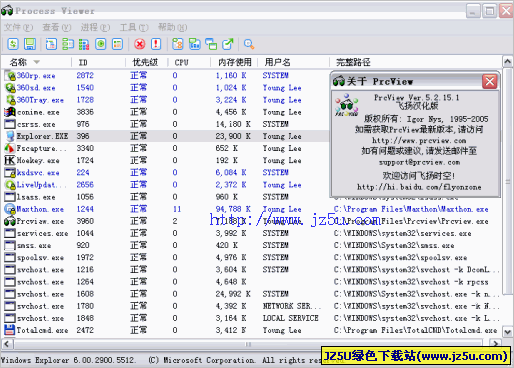Select the csrss.exe process name
Image resolution: width=514 pixels, height=368 pixels.
pos(36,124)
